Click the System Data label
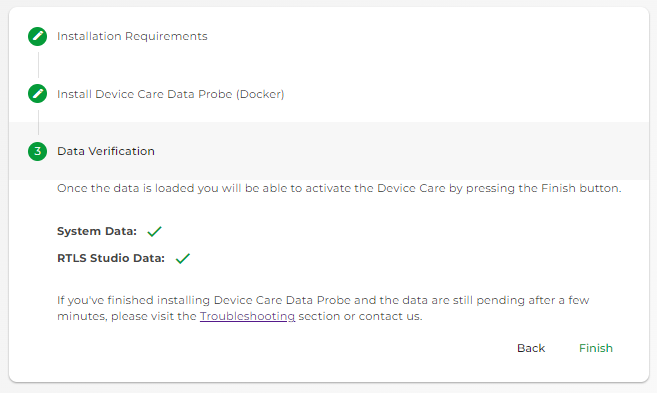This screenshot has width=657, height=393. [97, 231]
